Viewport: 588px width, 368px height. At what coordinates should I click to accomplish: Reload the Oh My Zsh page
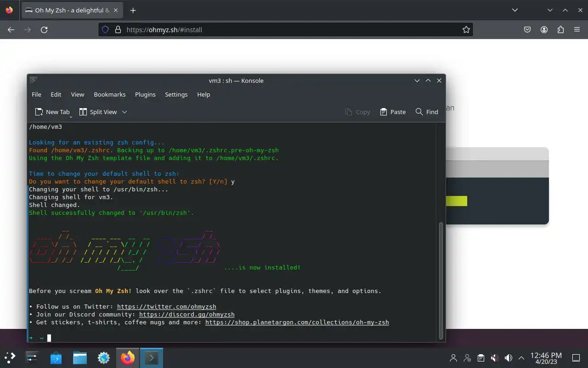coord(44,29)
